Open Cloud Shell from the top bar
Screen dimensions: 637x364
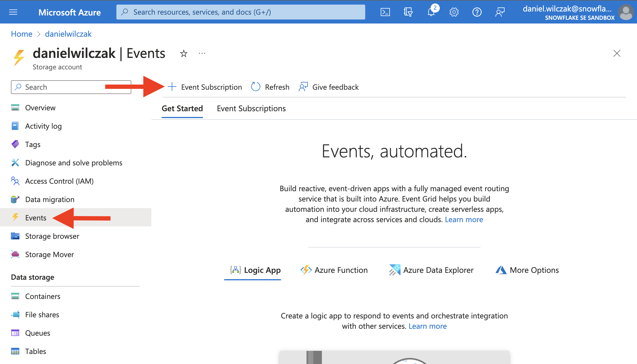[x=385, y=12]
